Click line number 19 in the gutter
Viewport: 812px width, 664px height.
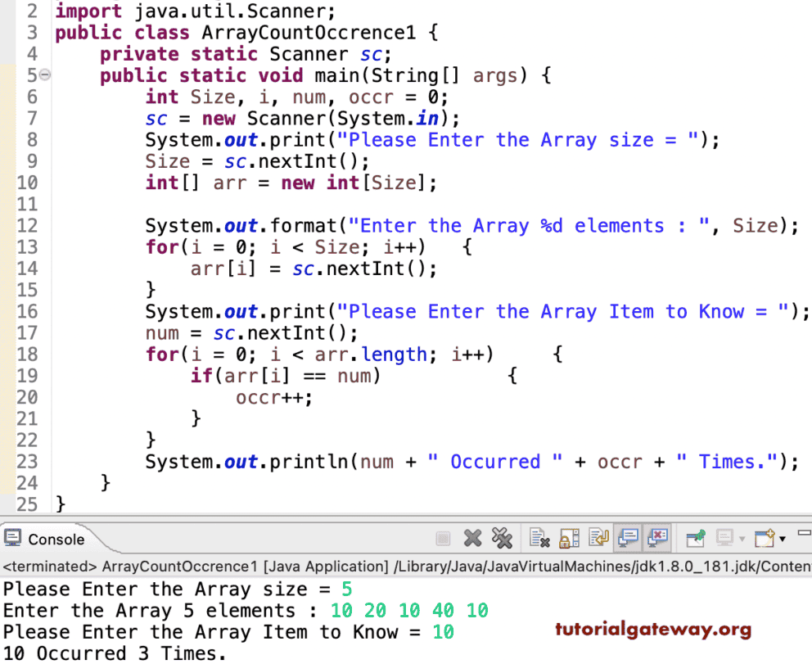[27, 376]
